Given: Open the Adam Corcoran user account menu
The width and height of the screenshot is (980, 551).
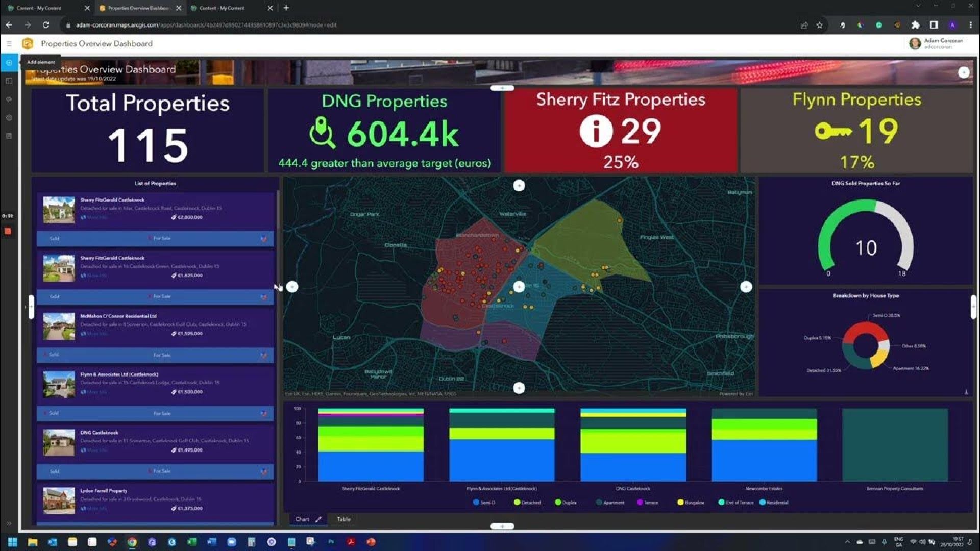Looking at the screenshot, I should tap(937, 43).
